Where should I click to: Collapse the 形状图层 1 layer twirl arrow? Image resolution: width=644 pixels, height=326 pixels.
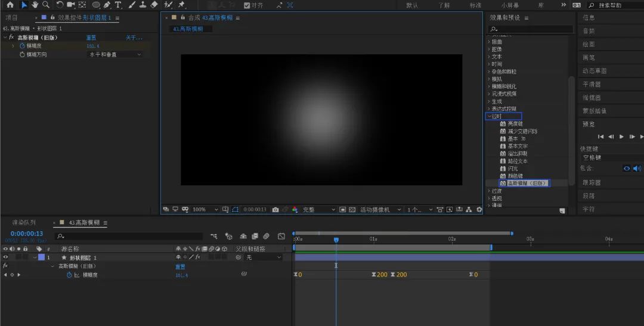point(35,257)
